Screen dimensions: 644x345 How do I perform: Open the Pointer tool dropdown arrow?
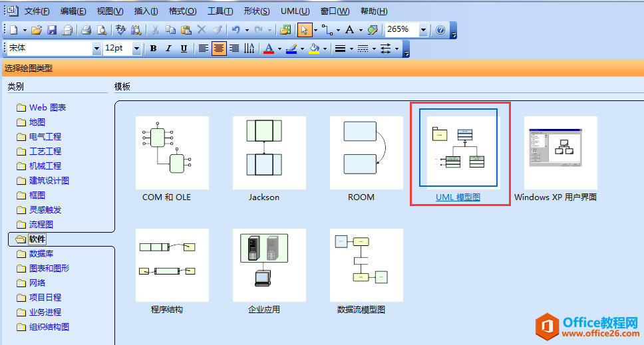click(x=315, y=30)
